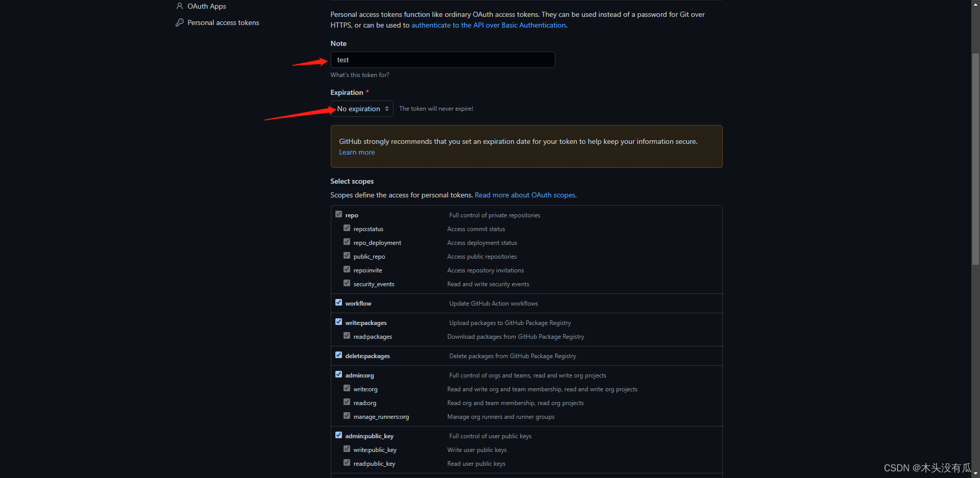Click the OAuth Apps person icon
Viewport: 980px width, 478px height.
[180, 6]
